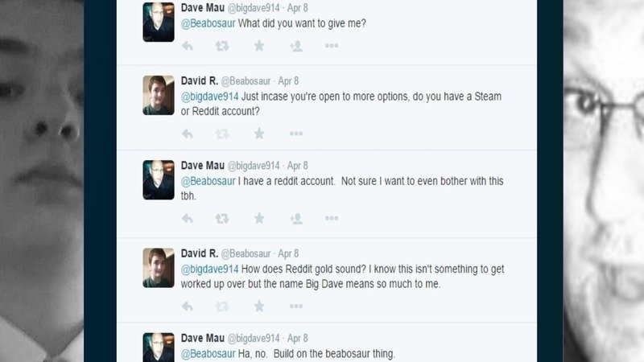Image resolution: width=644 pixels, height=362 pixels.
Task: Star the "I have a reddit account" tweet
Action: coord(259,218)
